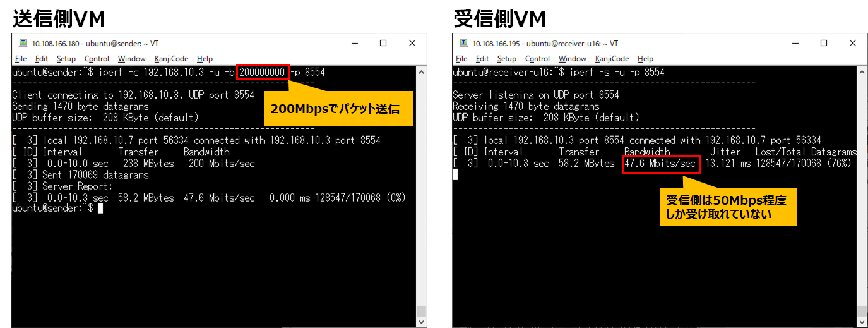The width and height of the screenshot is (868, 328).
Task: Close the sender terminal window
Action: (412, 43)
